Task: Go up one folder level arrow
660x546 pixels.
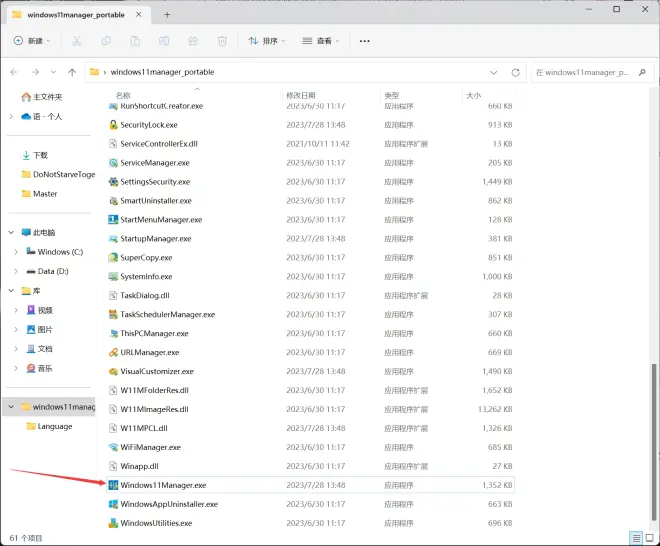Action: click(72, 72)
